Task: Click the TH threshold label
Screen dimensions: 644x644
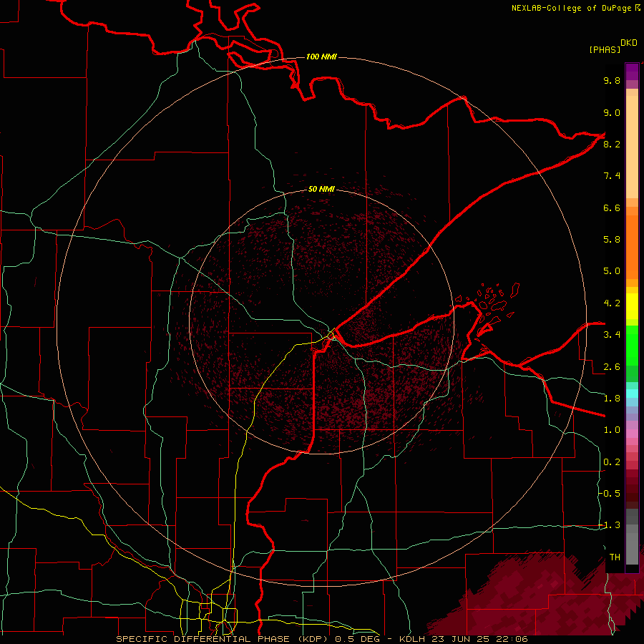Action: click(615, 557)
